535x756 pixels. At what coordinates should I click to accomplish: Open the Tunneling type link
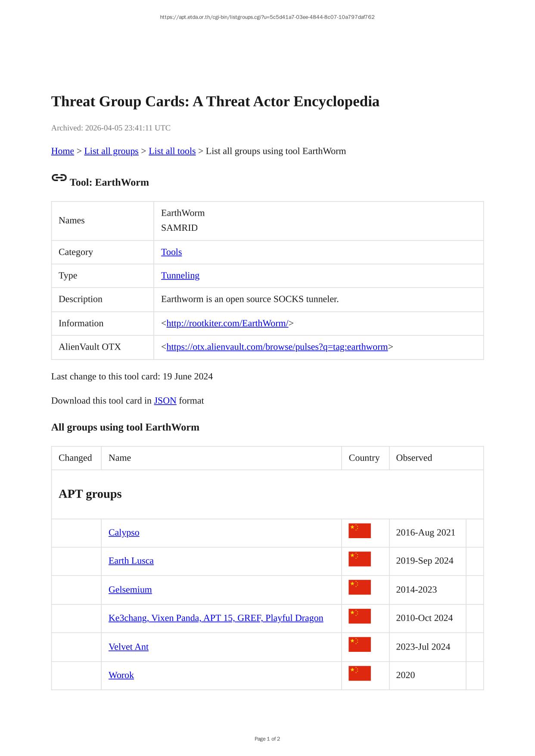pyautogui.click(x=180, y=276)
